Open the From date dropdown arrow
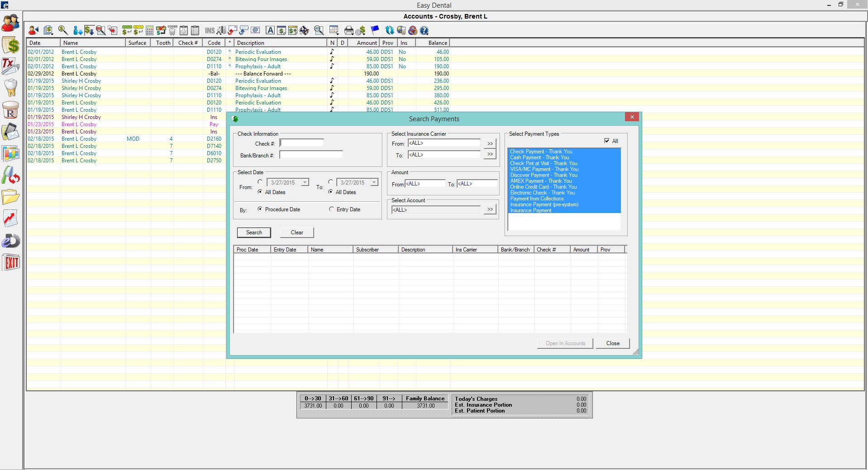This screenshot has height=470, width=868. pos(305,182)
